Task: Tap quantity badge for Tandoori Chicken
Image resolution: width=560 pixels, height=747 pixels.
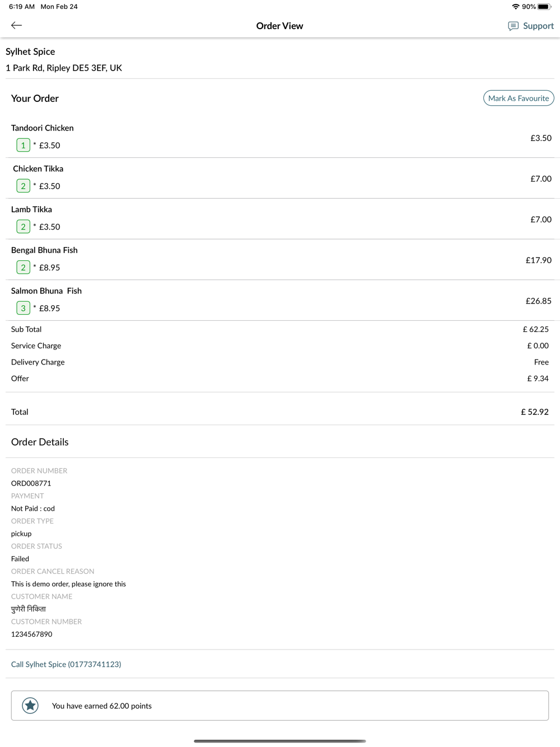Action: pyautogui.click(x=23, y=145)
